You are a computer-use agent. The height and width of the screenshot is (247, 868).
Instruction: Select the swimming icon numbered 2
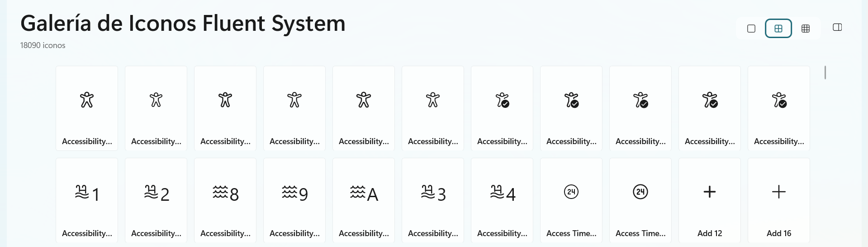(156, 200)
